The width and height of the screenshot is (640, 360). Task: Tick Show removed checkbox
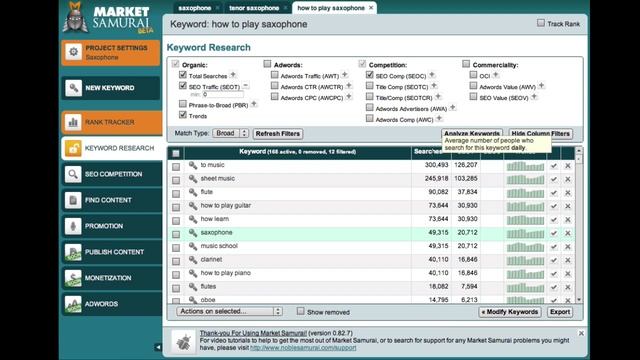(x=301, y=311)
